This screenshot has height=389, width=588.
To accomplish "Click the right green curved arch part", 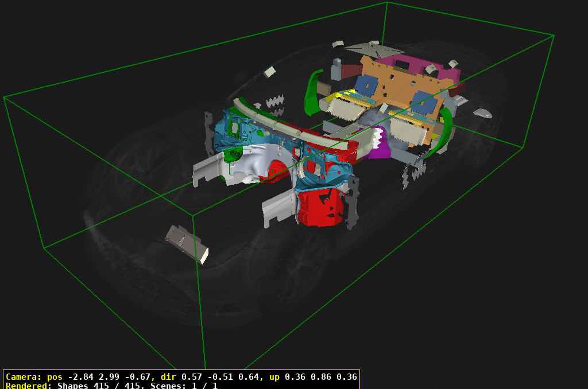I will point(444,130).
